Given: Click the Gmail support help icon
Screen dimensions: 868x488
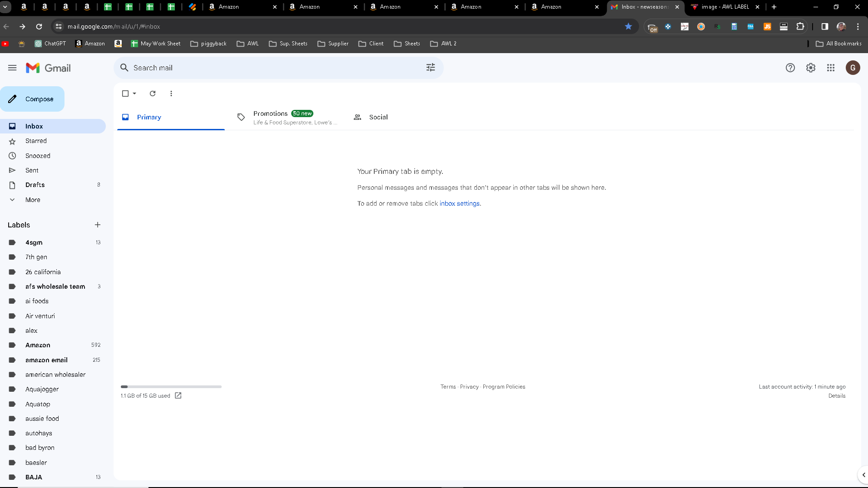Looking at the screenshot, I should (x=790, y=68).
